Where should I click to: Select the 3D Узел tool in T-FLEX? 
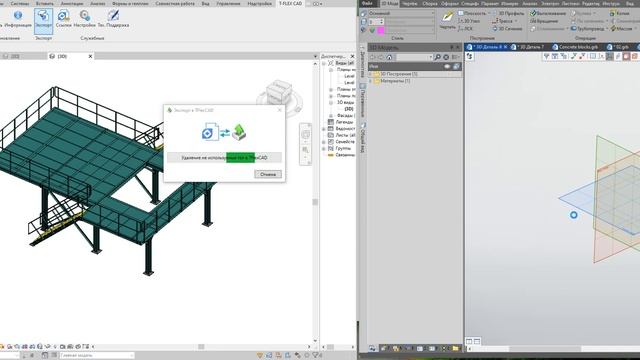tap(469, 21)
